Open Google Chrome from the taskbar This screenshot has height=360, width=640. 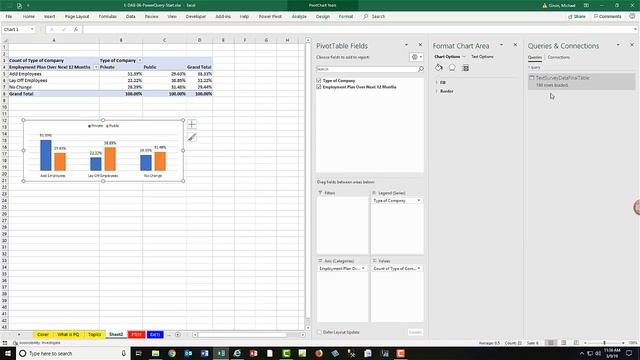pyautogui.click(x=172, y=353)
